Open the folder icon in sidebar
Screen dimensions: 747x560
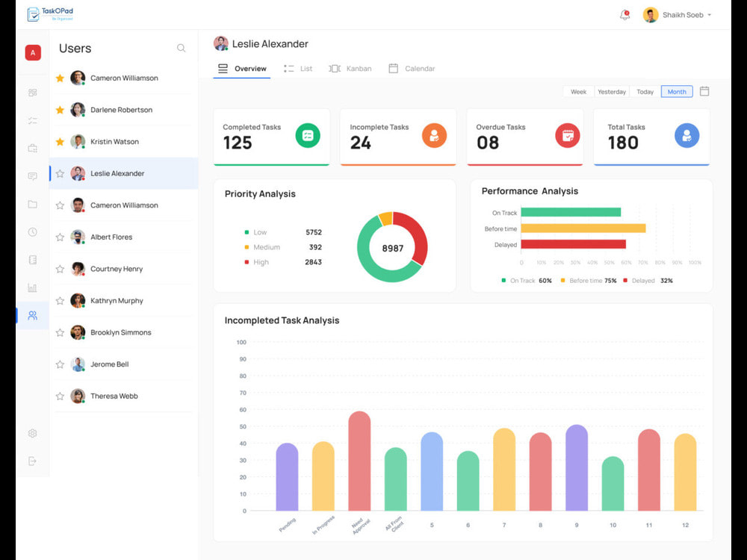pyautogui.click(x=32, y=205)
